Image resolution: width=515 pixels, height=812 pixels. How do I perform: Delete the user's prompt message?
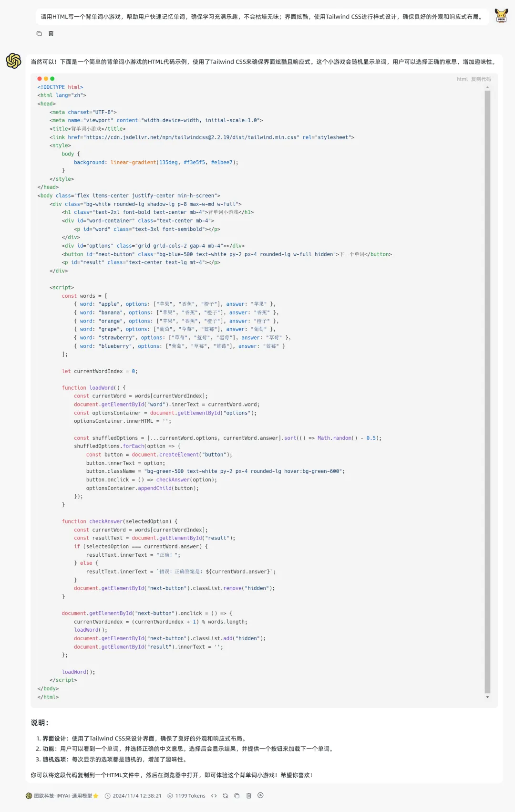pyautogui.click(x=51, y=34)
